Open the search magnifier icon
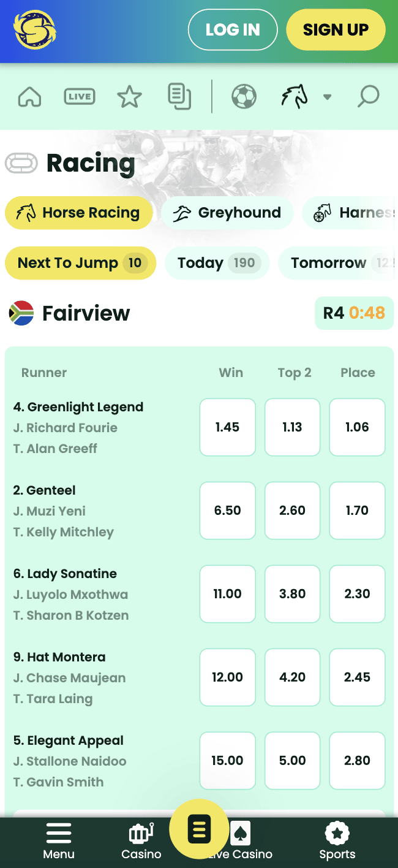 tap(369, 97)
